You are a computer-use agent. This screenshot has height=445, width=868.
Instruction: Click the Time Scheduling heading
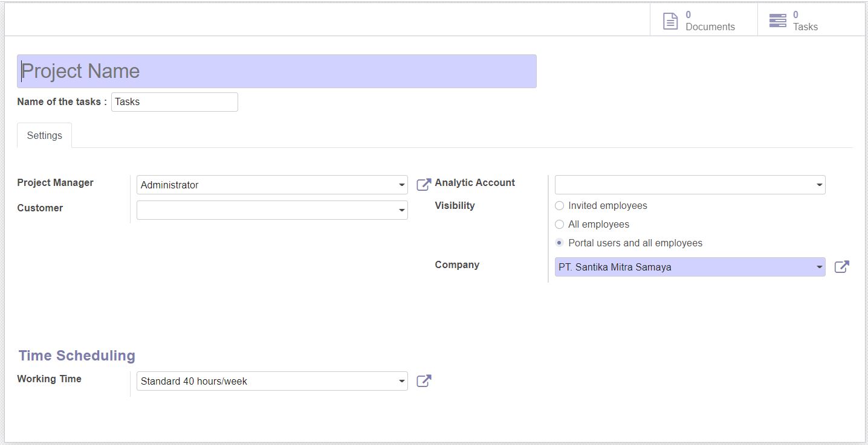pyautogui.click(x=77, y=356)
